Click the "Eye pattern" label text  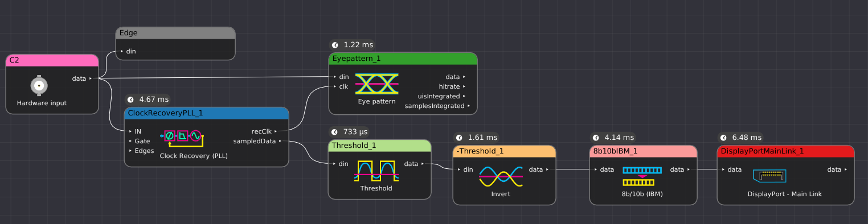[x=376, y=102]
